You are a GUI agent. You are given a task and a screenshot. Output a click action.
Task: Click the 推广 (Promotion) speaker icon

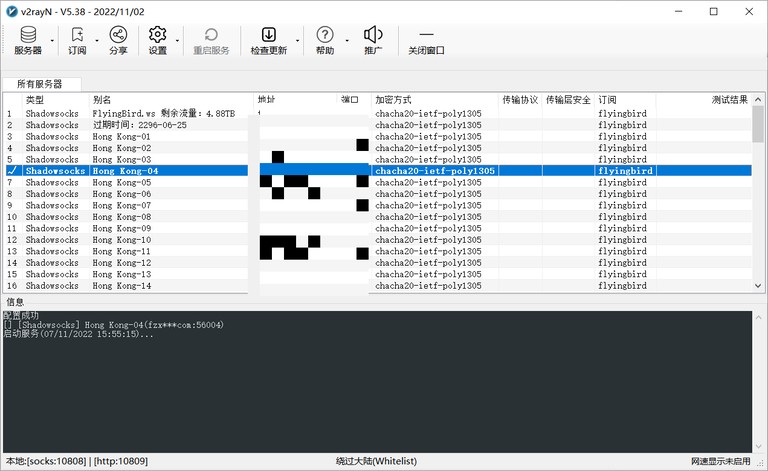coord(373,40)
